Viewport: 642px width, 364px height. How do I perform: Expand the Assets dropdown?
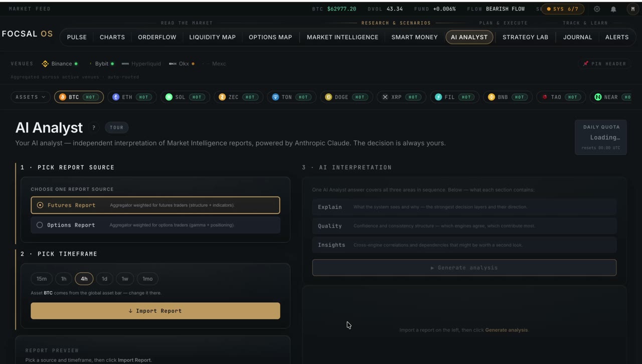(30, 97)
